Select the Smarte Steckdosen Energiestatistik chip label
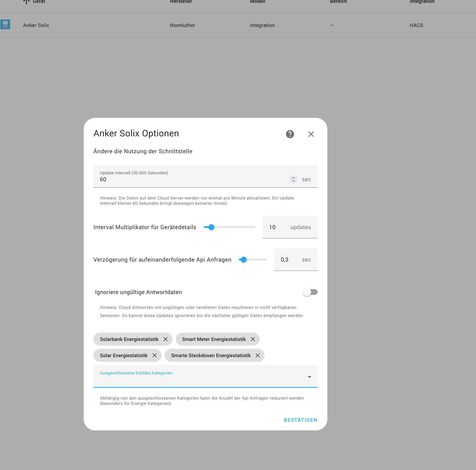The height and width of the screenshot is (470, 476). pyautogui.click(x=211, y=356)
